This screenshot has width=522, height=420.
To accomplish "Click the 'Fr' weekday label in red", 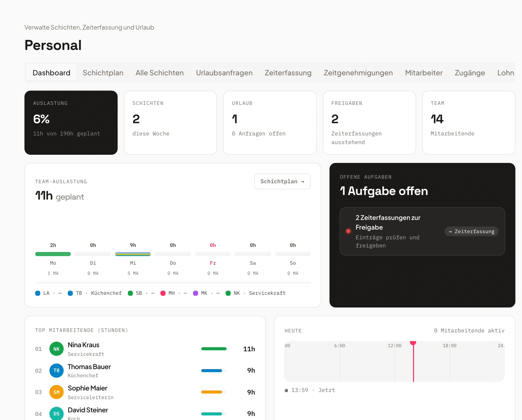I will tap(213, 263).
